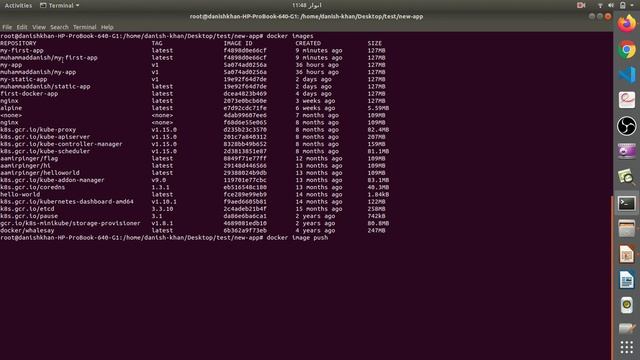640x360 pixels.
Task: Select the Terminal icon in the dock
Action: click(x=627, y=203)
